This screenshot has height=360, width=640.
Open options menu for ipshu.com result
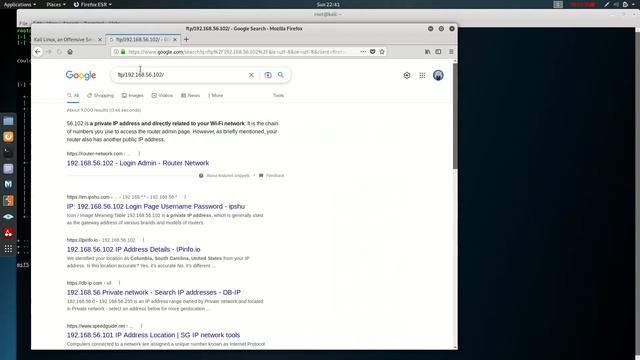tap(185, 197)
